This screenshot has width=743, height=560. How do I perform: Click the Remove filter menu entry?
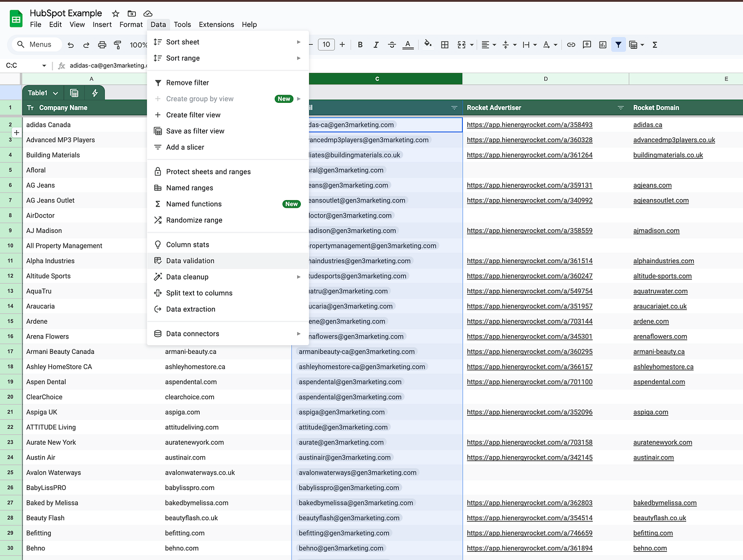coord(188,83)
